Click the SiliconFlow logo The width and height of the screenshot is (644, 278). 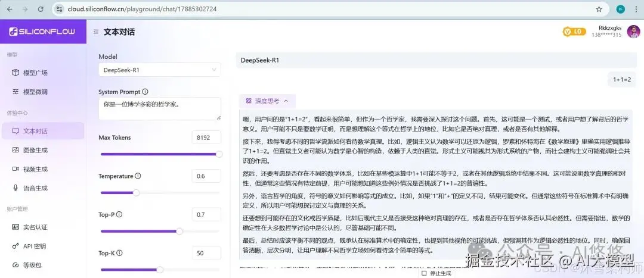[x=43, y=32]
